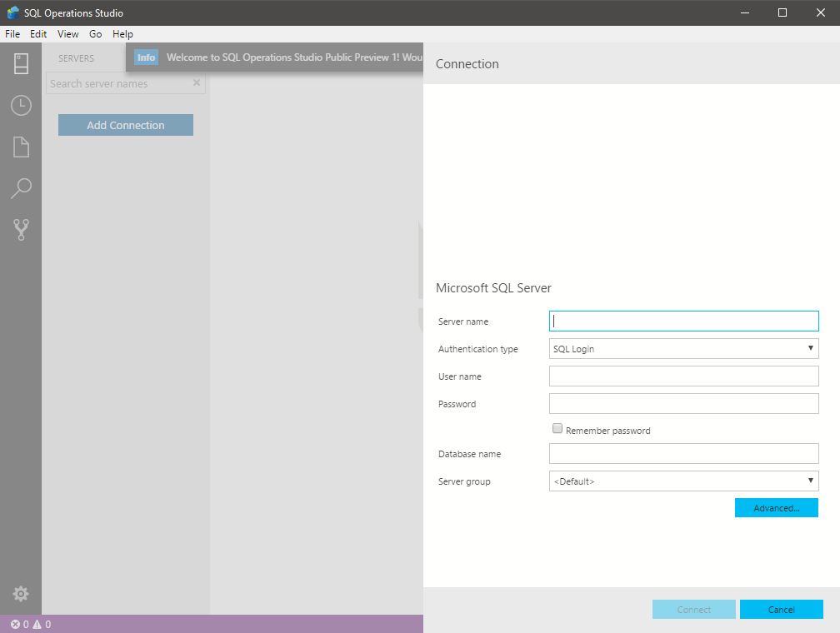Click the Advanced... button
The height and width of the screenshot is (633, 840).
click(x=777, y=508)
